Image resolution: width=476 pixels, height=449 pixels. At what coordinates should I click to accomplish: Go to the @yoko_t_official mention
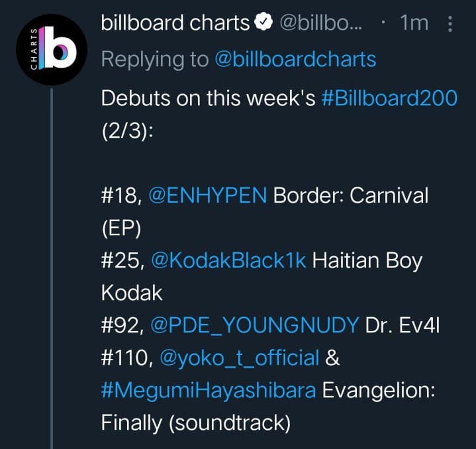pos(239,358)
